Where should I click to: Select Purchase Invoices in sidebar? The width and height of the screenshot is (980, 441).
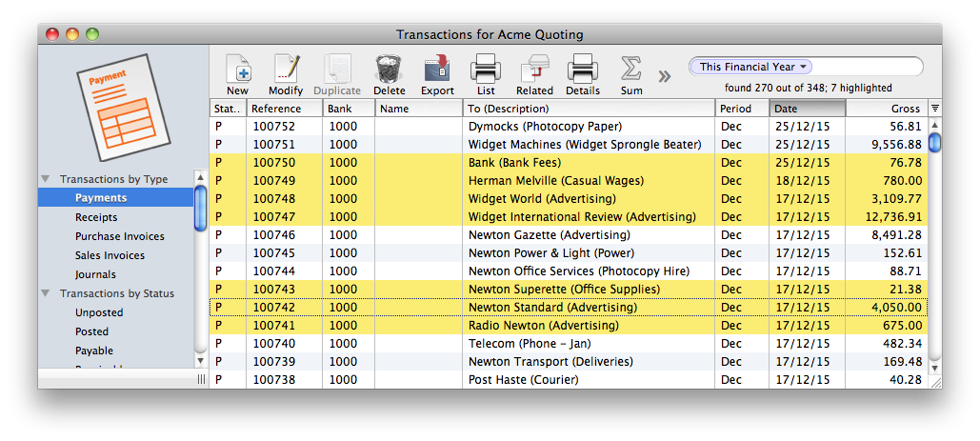click(x=115, y=236)
